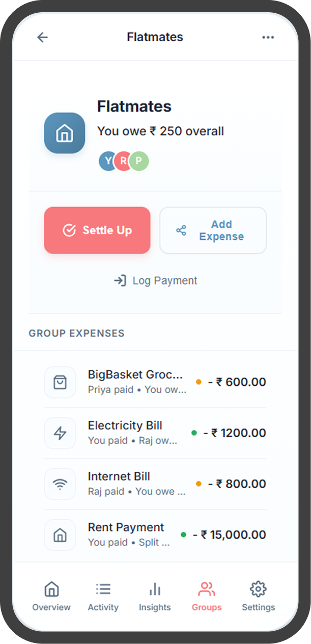Click the wifi icon for Internet Bill
This screenshot has width=311, height=644.
(60, 484)
